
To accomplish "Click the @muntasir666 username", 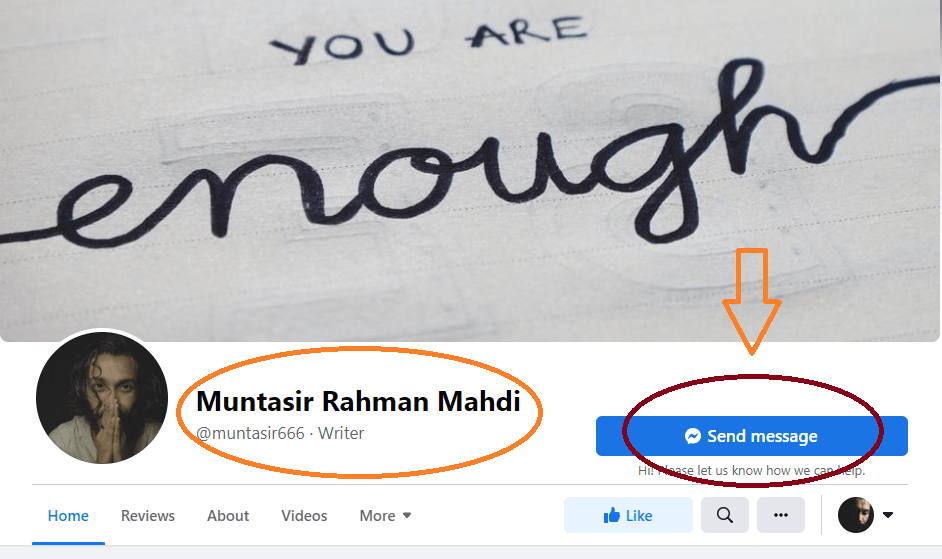I will [x=250, y=433].
